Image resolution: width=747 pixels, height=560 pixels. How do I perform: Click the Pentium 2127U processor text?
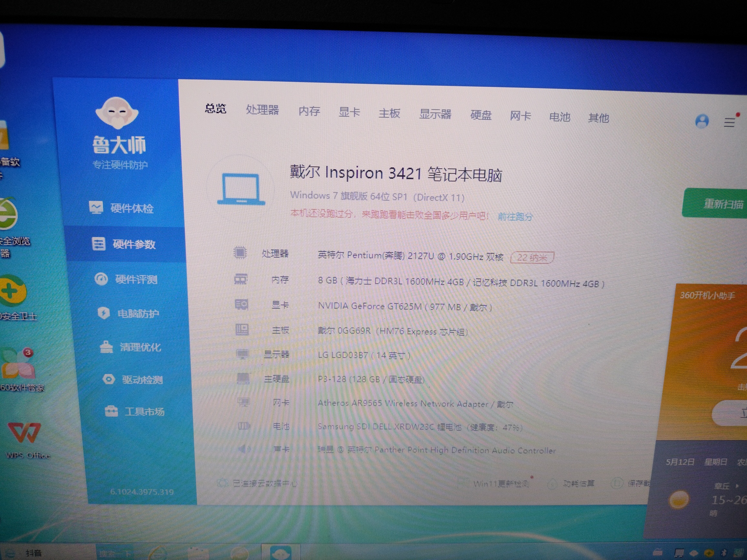pos(410,256)
